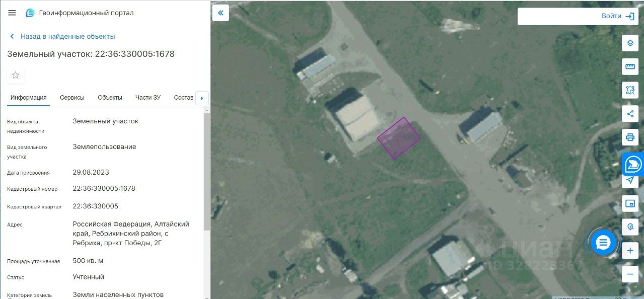Screen dimensions: 644x299
Task: Open the support chat bubble
Action: [x=603, y=243]
